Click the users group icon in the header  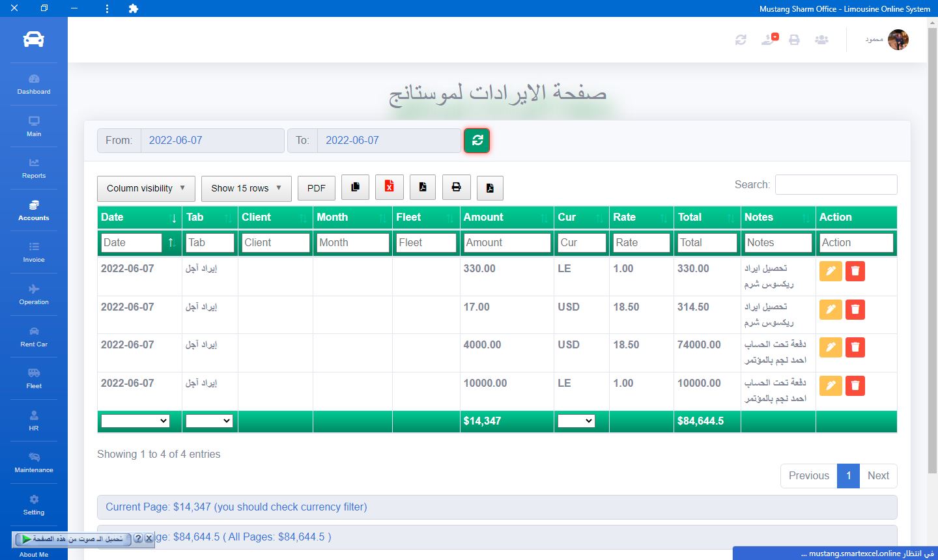(x=821, y=40)
